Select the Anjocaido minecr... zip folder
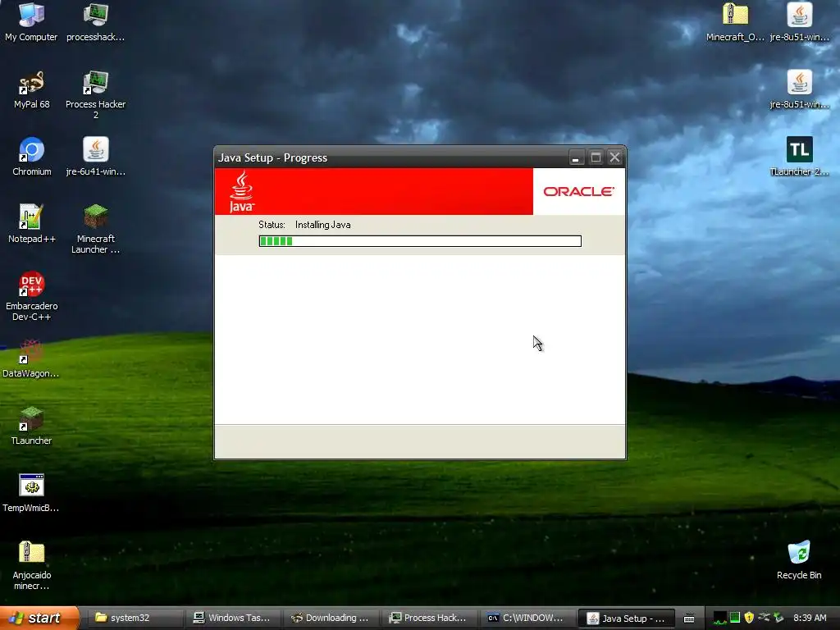Viewport: 840px width, 630px height. (32, 565)
